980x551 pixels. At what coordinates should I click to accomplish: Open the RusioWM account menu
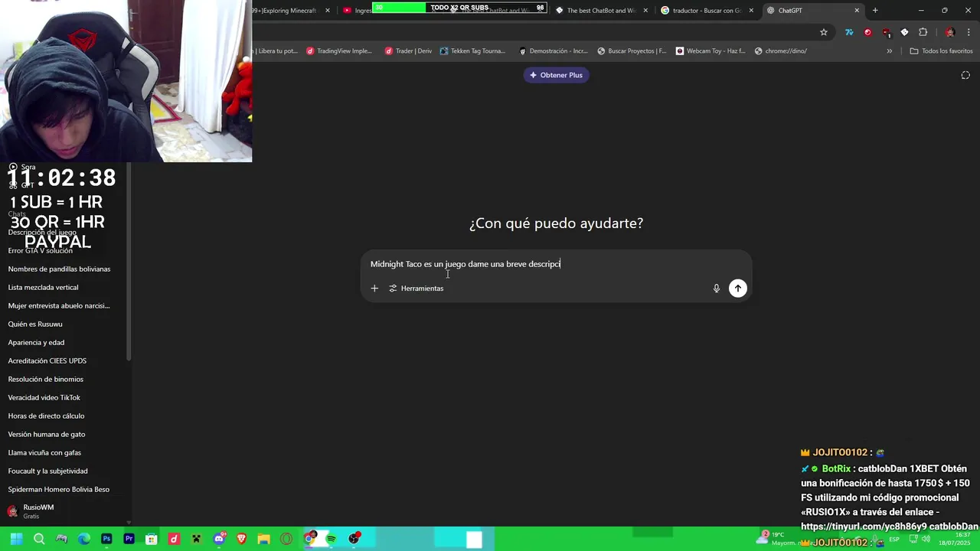pyautogui.click(x=64, y=511)
